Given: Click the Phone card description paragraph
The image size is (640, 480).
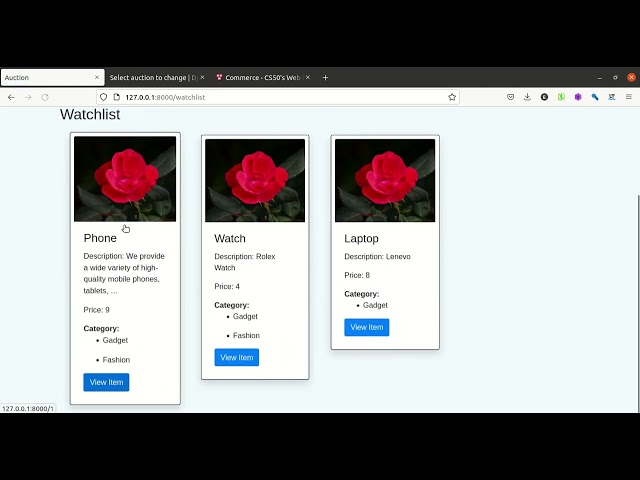Looking at the screenshot, I should coord(124,273).
